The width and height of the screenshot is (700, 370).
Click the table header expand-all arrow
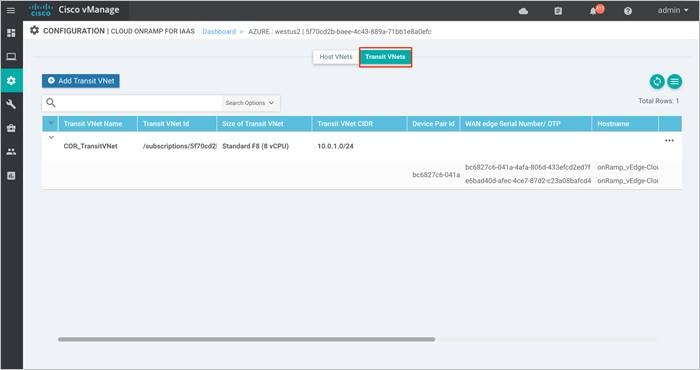point(51,123)
